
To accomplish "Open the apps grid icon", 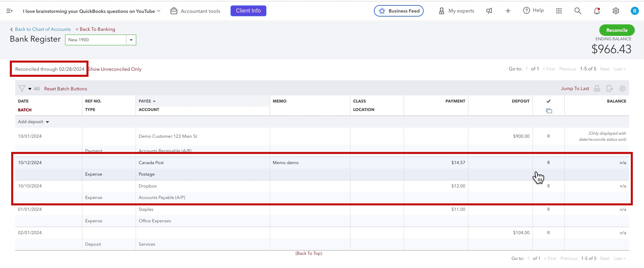I will (x=559, y=11).
